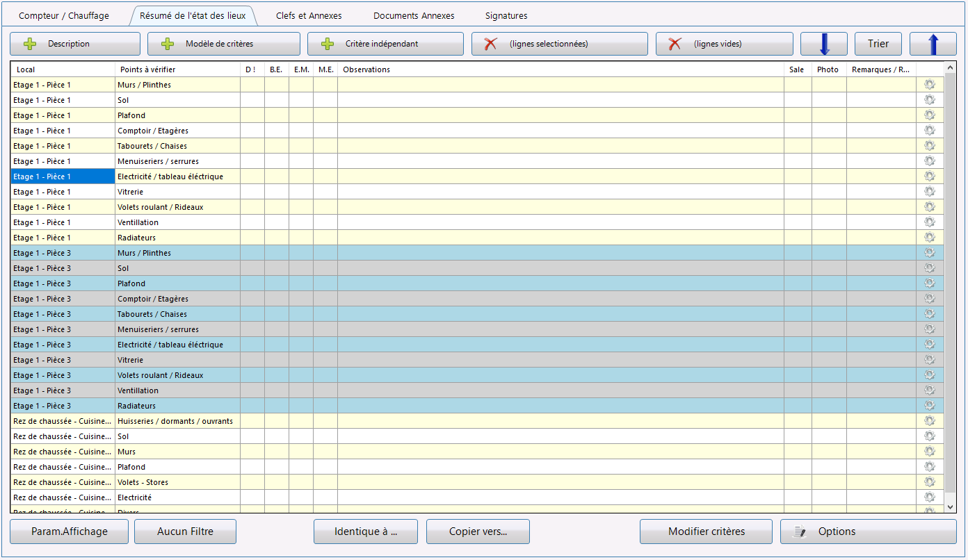Open gear icon for Murs / Plinthes Pièce 1
This screenshot has height=560, width=968.
point(929,85)
